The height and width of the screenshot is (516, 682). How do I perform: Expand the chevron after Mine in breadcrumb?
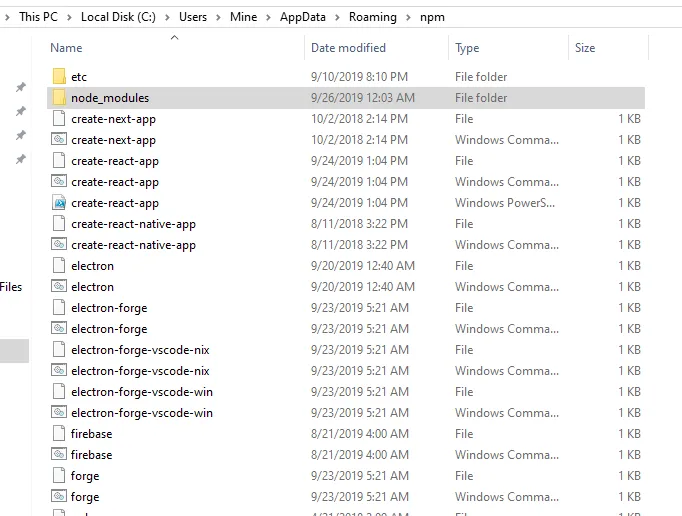(x=268, y=17)
